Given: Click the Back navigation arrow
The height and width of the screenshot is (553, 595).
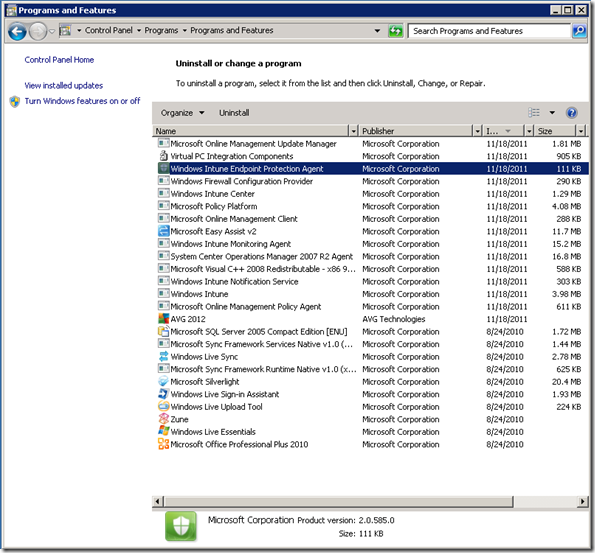Looking at the screenshot, I should [17, 31].
